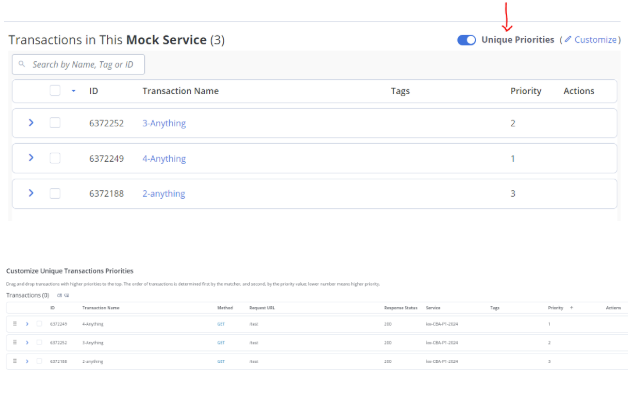This screenshot has width=642, height=398.
Task: Expand the 2-anything row in Customize priorities table
Action: click(x=27, y=362)
